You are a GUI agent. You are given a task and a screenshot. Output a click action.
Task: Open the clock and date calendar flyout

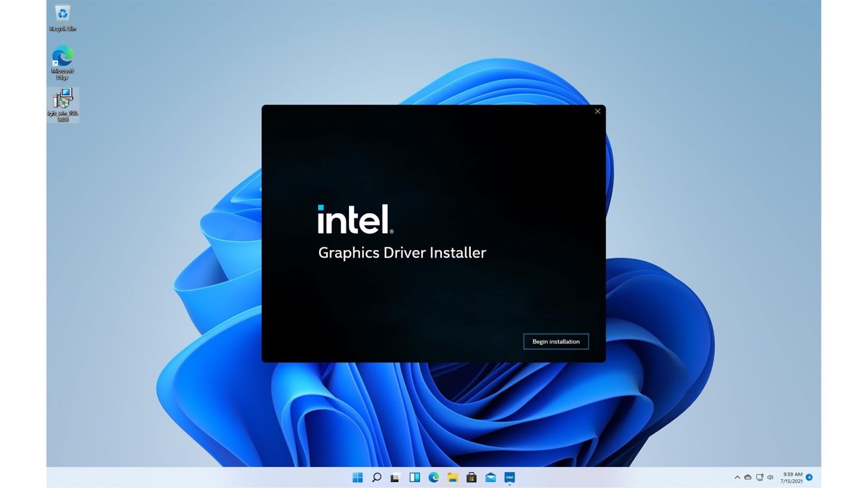click(792, 478)
